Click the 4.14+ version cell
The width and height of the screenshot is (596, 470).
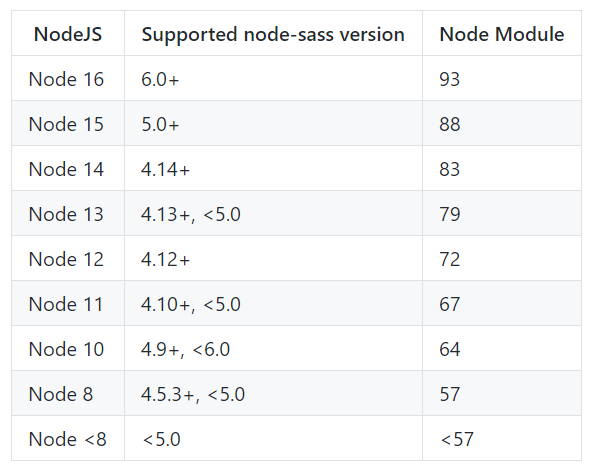point(165,169)
